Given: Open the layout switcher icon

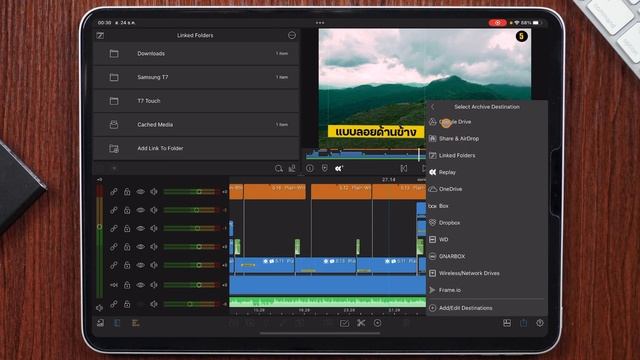Looking at the screenshot, I should coord(507,323).
